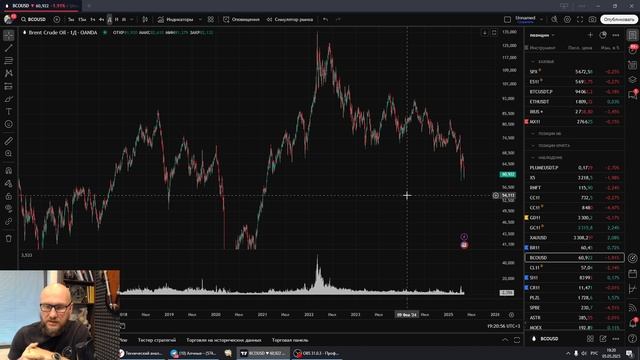
Task: Expand the indicator favorites dropdown arrow
Action: [x=200, y=19]
